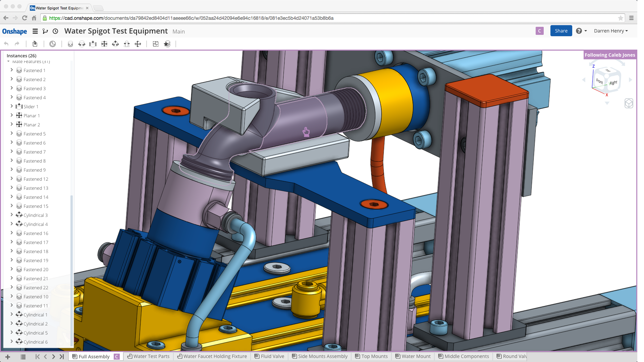This screenshot has width=644, height=362.
Task: Select Planar 2 in the mate list
Action: click(32, 125)
